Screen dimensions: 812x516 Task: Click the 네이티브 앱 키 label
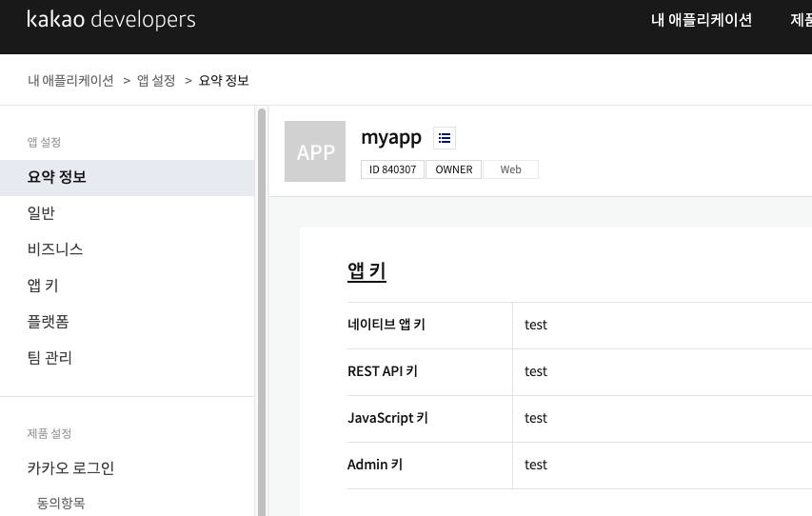coord(386,325)
